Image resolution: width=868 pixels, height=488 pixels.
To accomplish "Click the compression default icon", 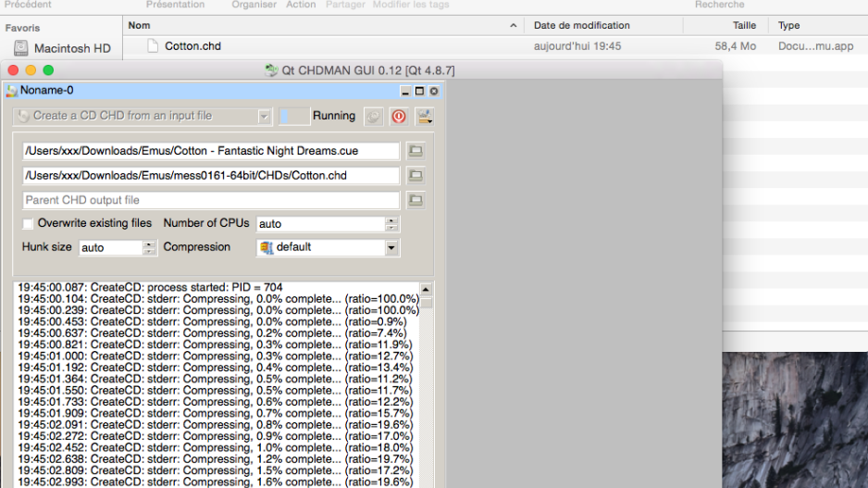I will pos(267,247).
